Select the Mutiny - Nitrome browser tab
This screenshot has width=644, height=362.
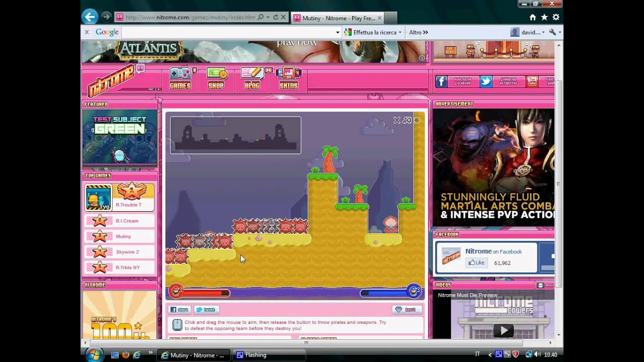[337, 18]
